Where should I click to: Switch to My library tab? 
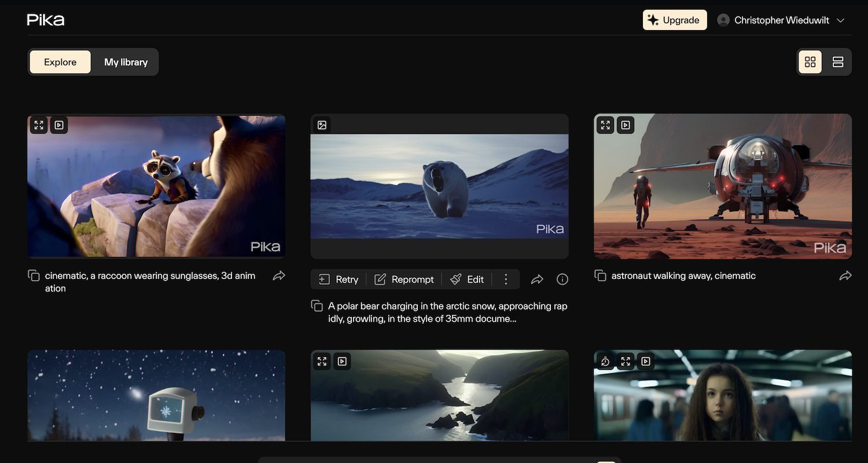126,62
